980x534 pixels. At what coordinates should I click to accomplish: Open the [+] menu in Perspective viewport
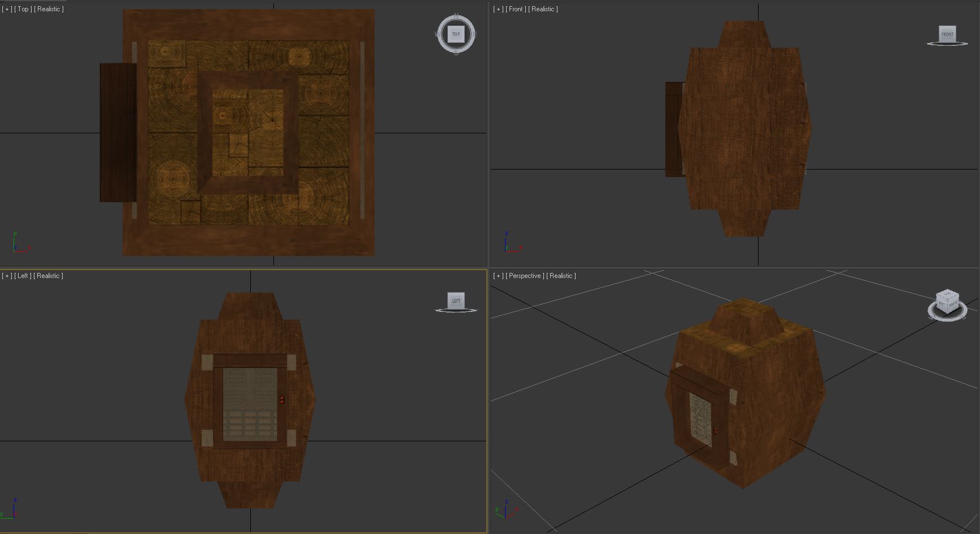(499, 276)
